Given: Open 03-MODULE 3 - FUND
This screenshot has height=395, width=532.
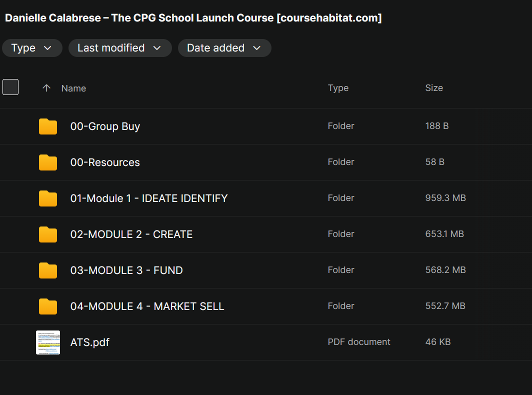Looking at the screenshot, I should click(126, 270).
